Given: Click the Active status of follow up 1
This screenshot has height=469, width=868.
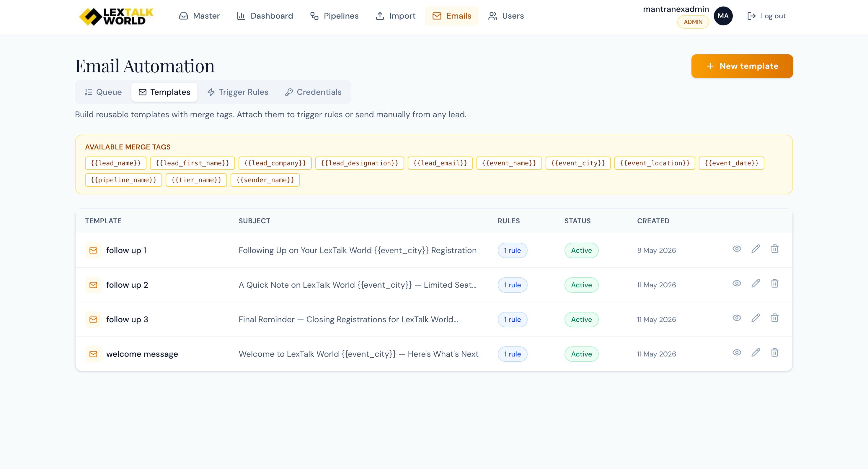Looking at the screenshot, I should point(581,250).
